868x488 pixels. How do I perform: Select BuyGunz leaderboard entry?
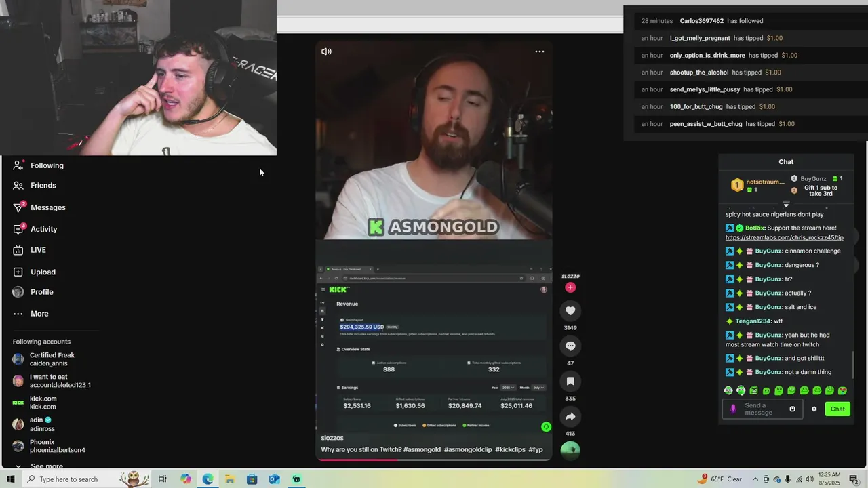click(816, 179)
